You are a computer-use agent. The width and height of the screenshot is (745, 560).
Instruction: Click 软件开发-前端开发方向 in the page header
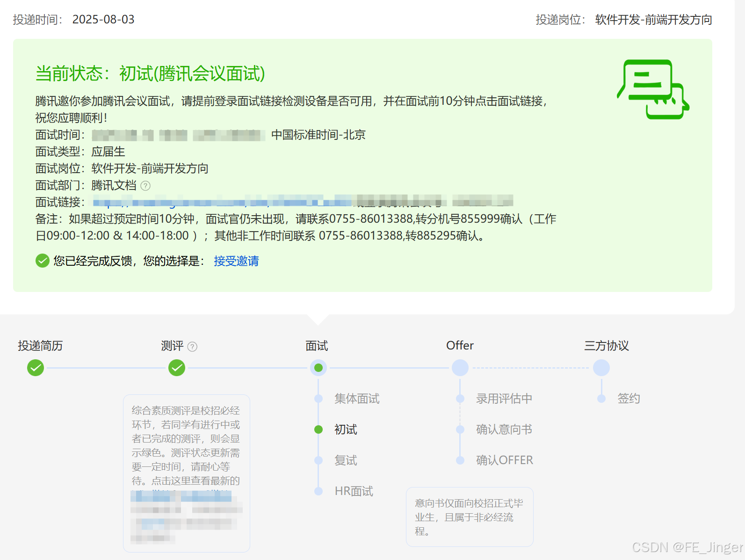(654, 20)
